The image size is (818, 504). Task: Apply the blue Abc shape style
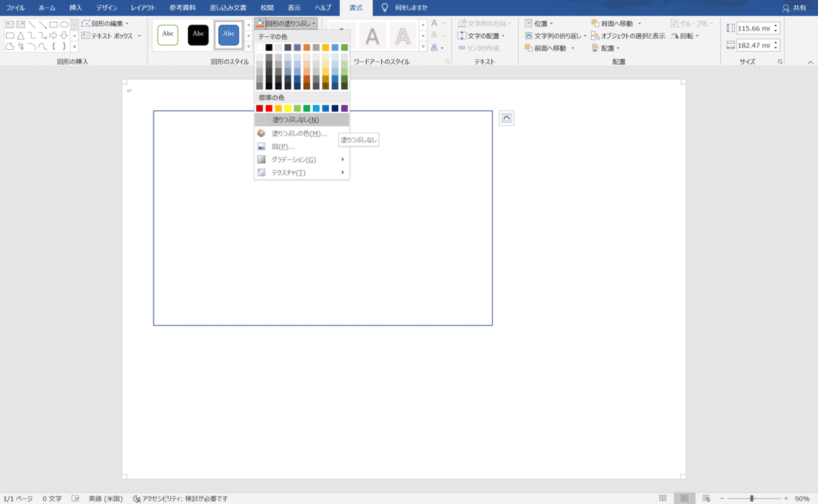click(229, 35)
